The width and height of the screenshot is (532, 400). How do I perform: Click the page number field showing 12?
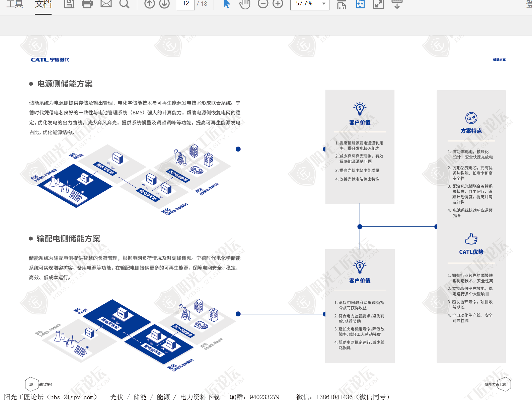pos(186,4)
